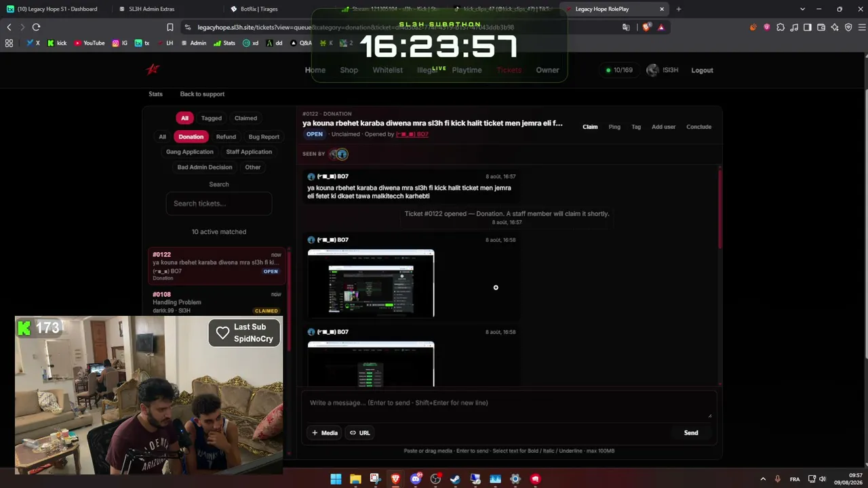Open Windows Start menu

coord(336,479)
